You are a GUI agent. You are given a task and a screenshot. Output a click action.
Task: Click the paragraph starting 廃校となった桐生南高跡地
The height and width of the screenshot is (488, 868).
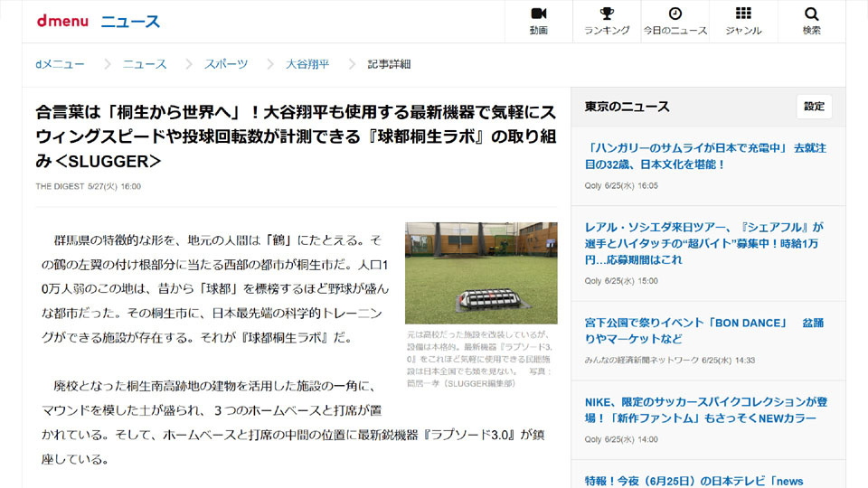(293, 423)
